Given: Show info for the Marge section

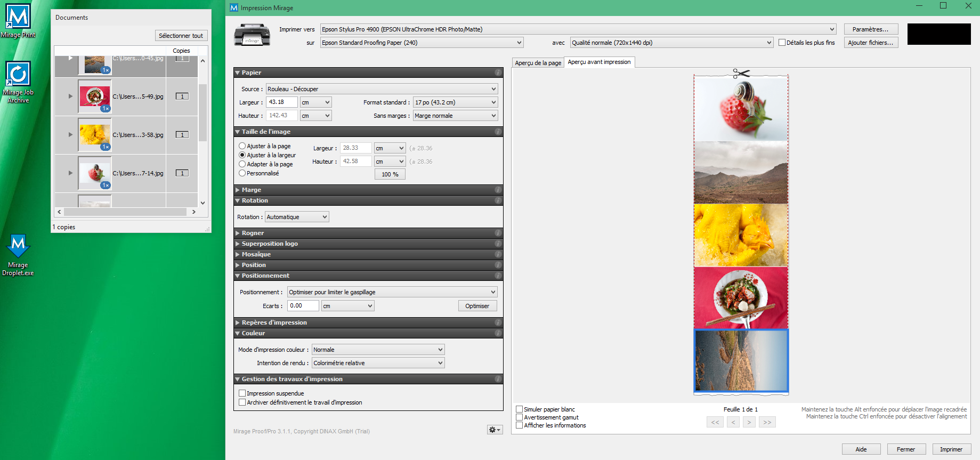Looking at the screenshot, I should pos(498,190).
